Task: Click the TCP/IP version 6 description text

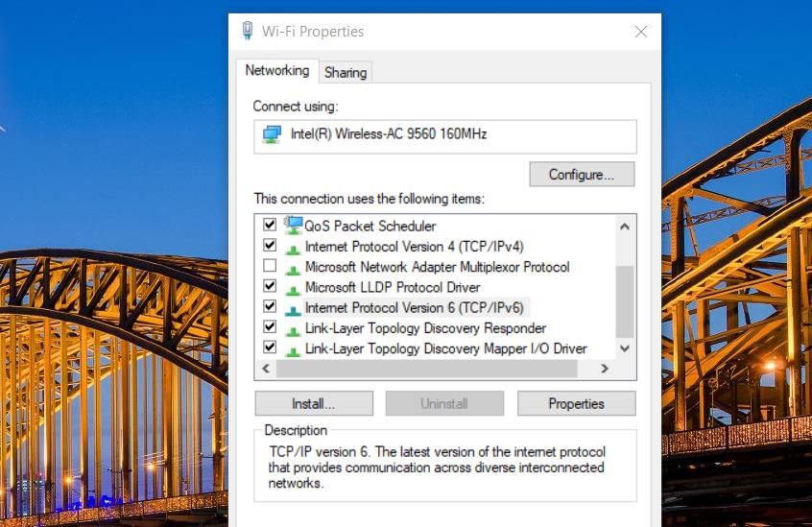Action: (437, 467)
